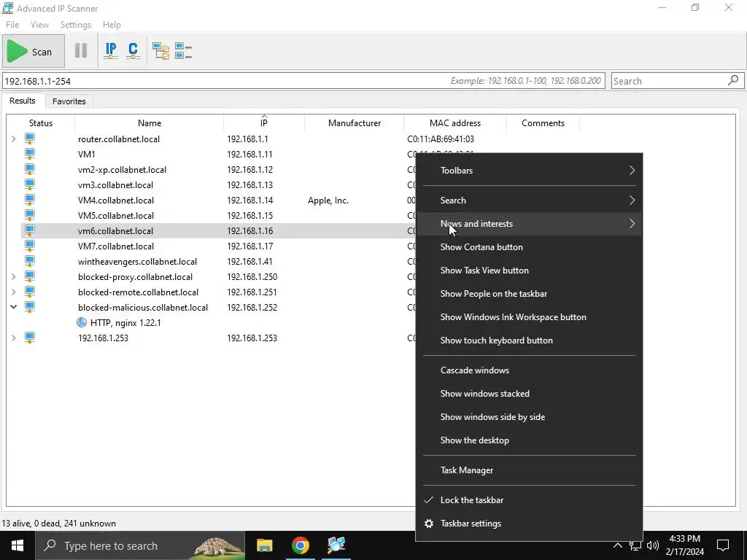Viewport: 747px width, 560px height.
Task: Expand the blocked-remote.collabnet.local row
Action: [13, 292]
